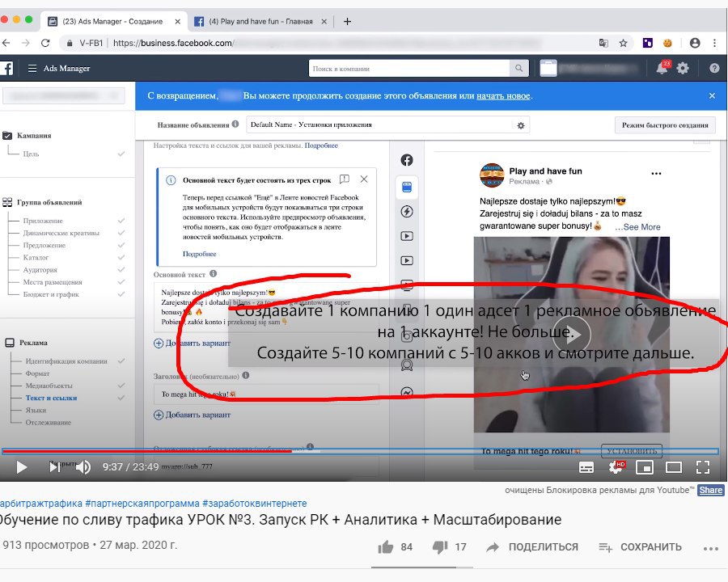
Task: Select Медиаобъекты in sidebar
Action: 49,386
